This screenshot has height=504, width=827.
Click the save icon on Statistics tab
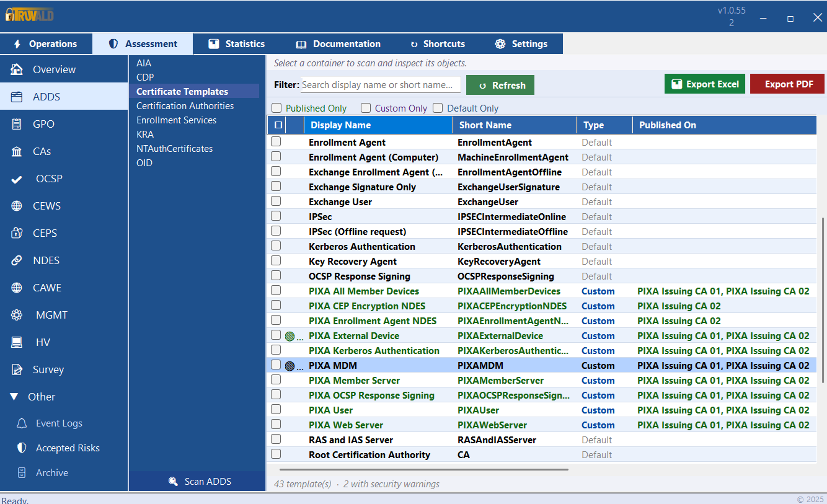pyautogui.click(x=214, y=44)
